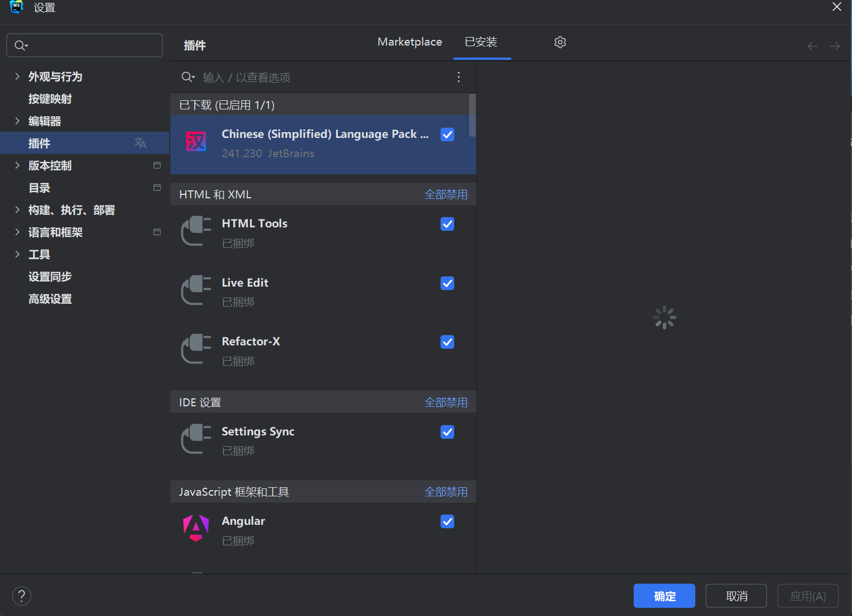This screenshot has width=852, height=616.
Task: Click the Chinese Language Pack plugin icon
Action: [196, 141]
